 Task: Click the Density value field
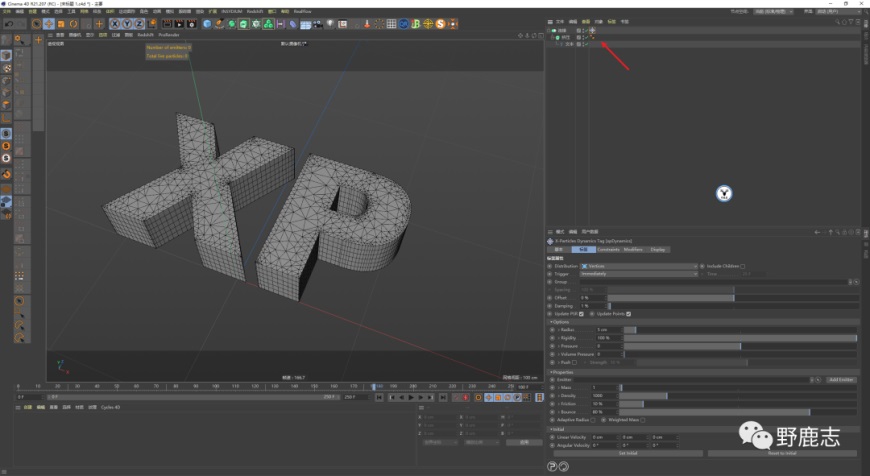604,396
